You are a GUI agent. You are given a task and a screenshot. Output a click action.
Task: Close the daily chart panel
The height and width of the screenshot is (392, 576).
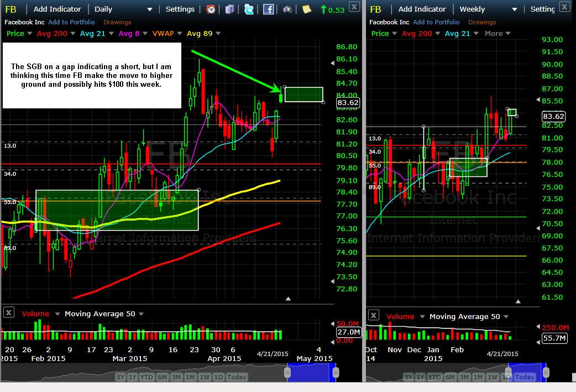pos(354,7)
